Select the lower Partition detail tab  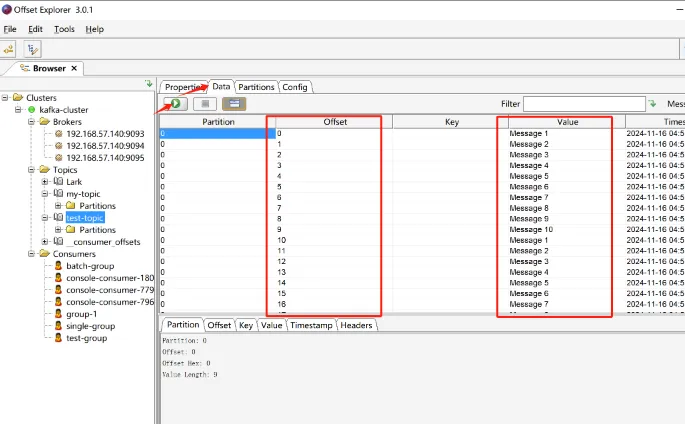(183, 324)
